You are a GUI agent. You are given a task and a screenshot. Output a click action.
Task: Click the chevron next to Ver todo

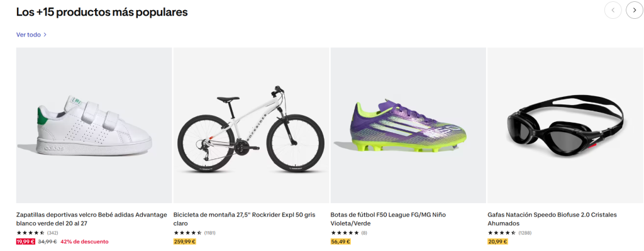[x=45, y=35]
